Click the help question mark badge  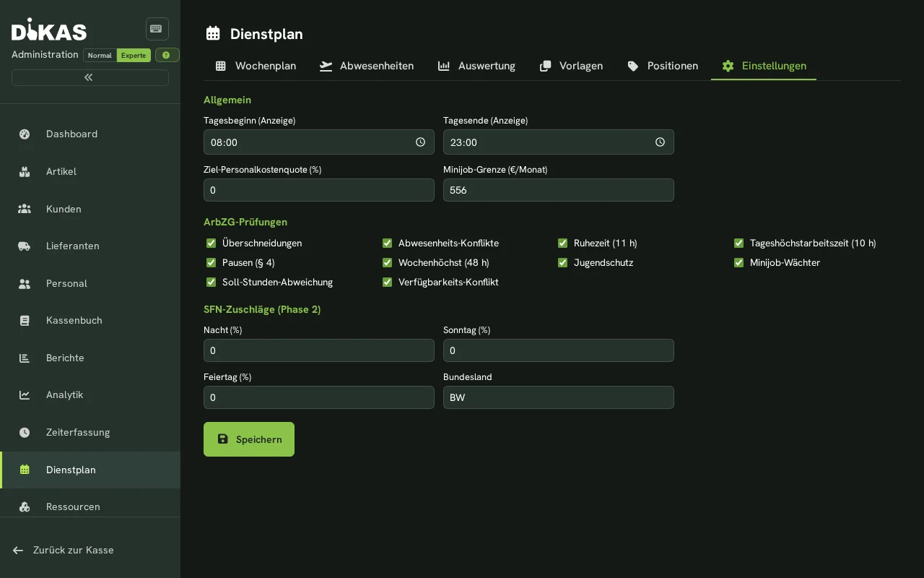click(167, 55)
